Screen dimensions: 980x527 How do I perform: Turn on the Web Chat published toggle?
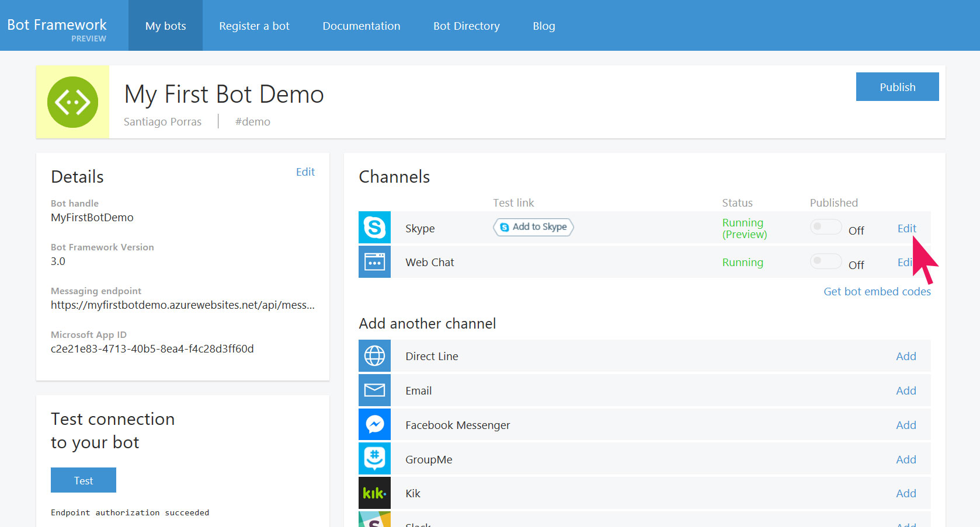point(825,261)
